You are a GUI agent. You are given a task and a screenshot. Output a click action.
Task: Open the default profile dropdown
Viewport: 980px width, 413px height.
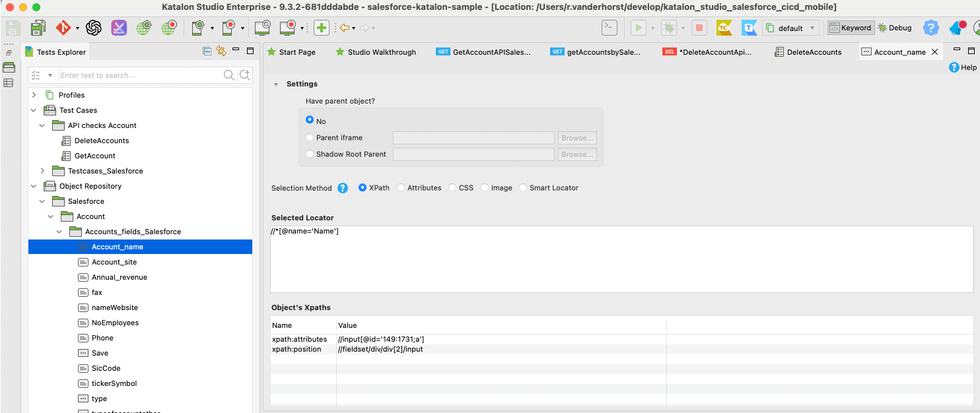coord(790,28)
